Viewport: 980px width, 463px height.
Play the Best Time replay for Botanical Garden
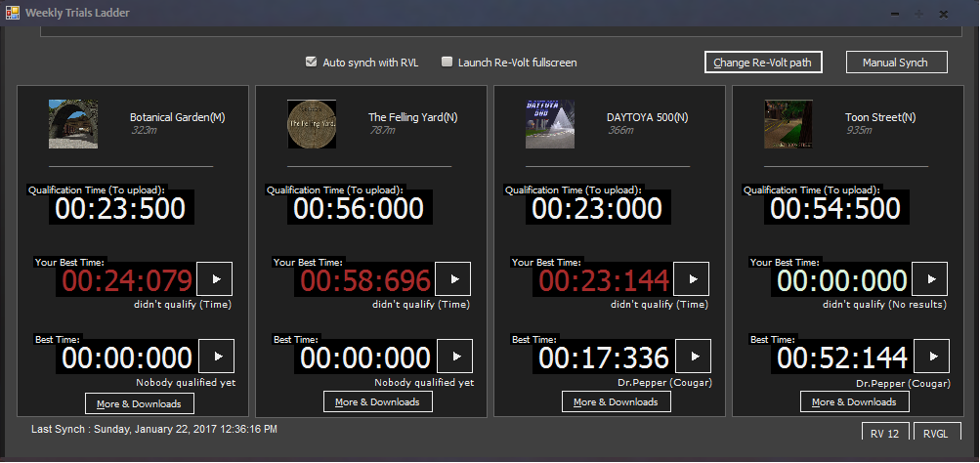[216, 357]
